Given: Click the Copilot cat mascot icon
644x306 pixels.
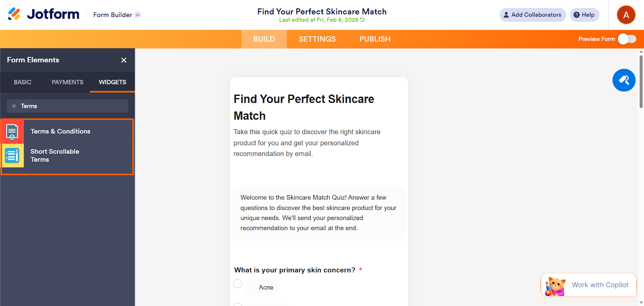Looking at the screenshot, I should pyautogui.click(x=555, y=286).
